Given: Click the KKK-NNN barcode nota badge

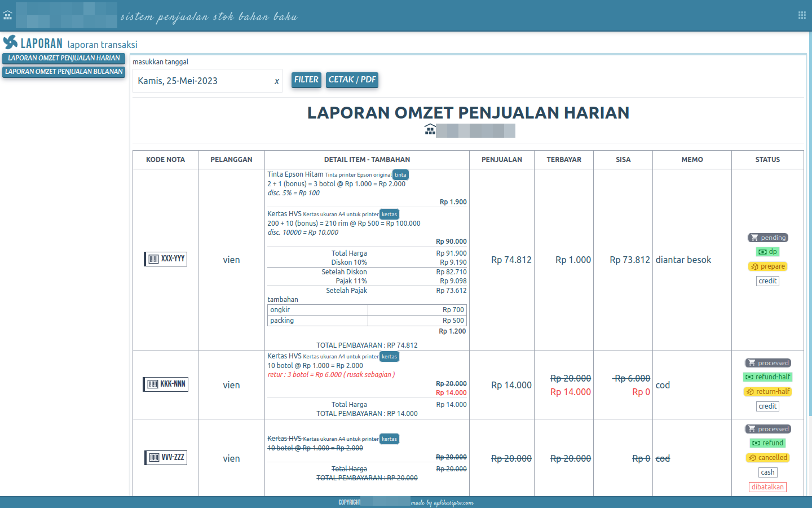Looking at the screenshot, I should coord(165,384).
